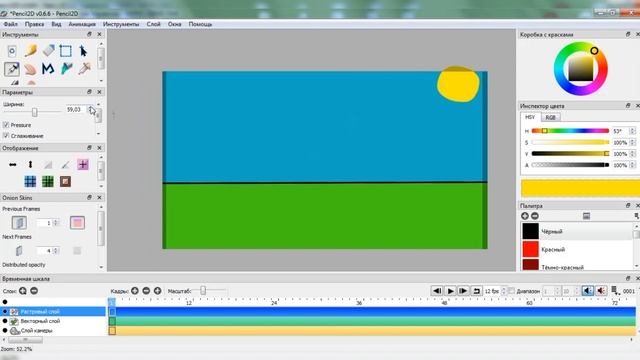Toggle loop playback
The height and width of the screenshot is (360, 640).
(476, 291)
